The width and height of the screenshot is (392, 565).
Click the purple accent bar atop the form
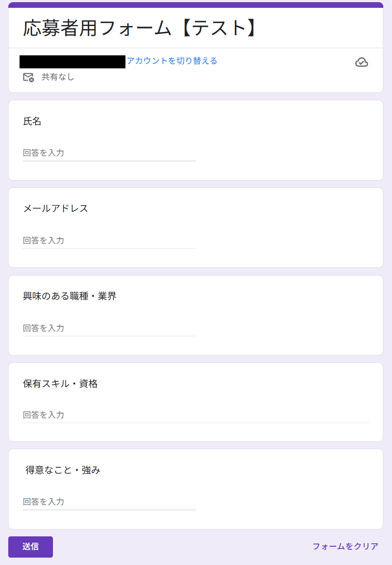point(196,5)
